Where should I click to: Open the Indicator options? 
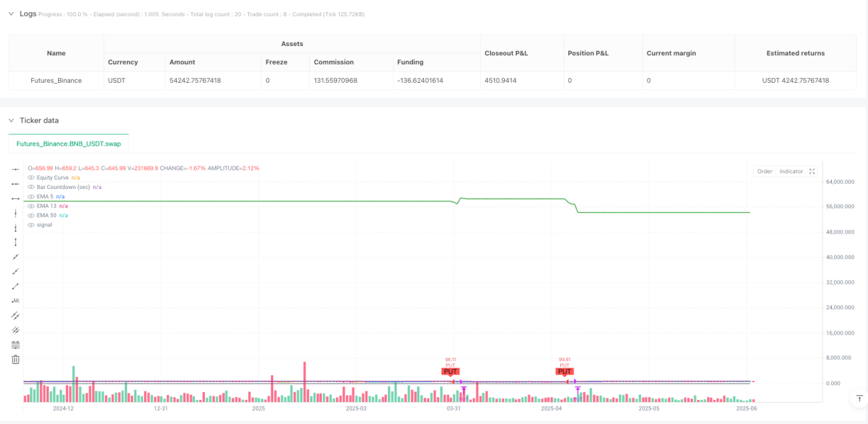pyautogui.click(x=791, y=172)
